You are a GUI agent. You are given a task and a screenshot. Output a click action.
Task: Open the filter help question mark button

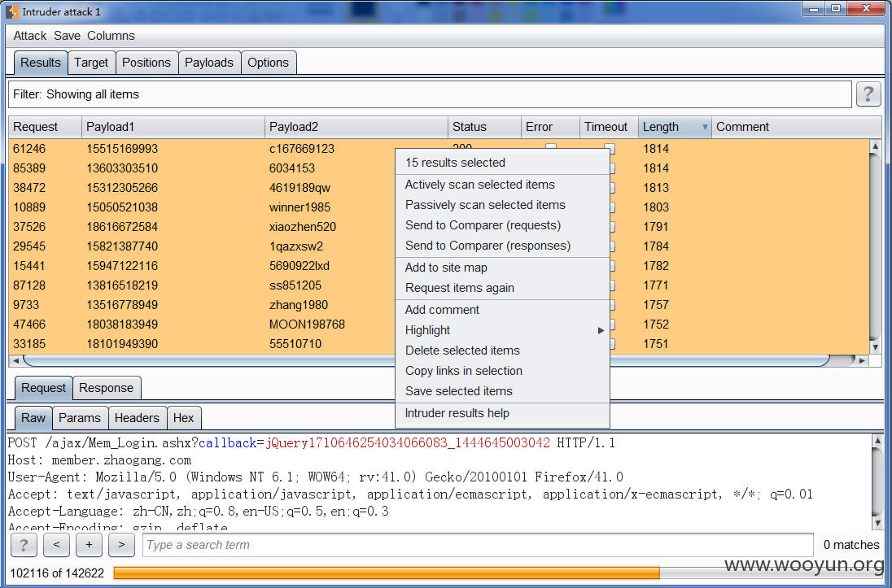tap(868, 94)
